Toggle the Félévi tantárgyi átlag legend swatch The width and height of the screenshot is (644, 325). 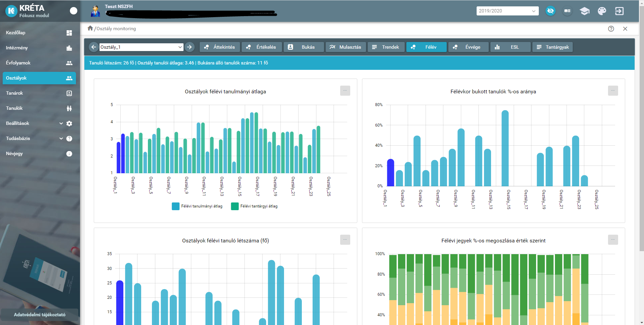(235, 206)
